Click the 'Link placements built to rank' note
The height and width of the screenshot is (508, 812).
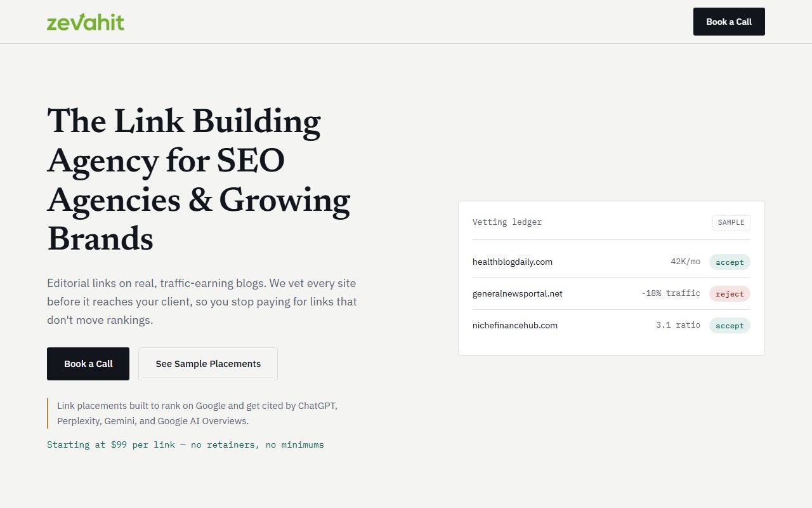[197, 413]
